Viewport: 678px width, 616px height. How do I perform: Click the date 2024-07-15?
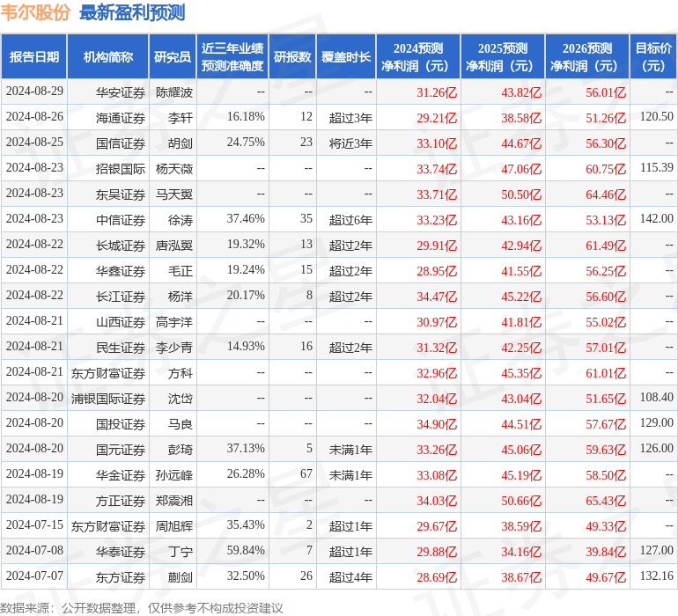tap(34, 524)
